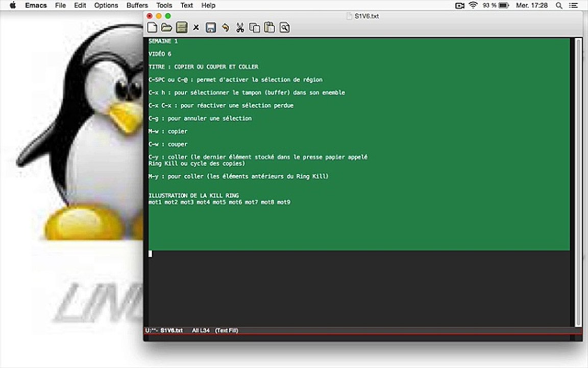Screen dimensions: 588x368
Task: Click the New File toolbar icon
Action: tap(152, 28)
